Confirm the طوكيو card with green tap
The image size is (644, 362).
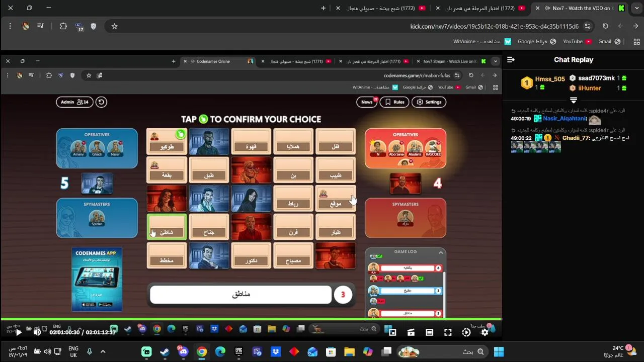(x=181, y=134)
